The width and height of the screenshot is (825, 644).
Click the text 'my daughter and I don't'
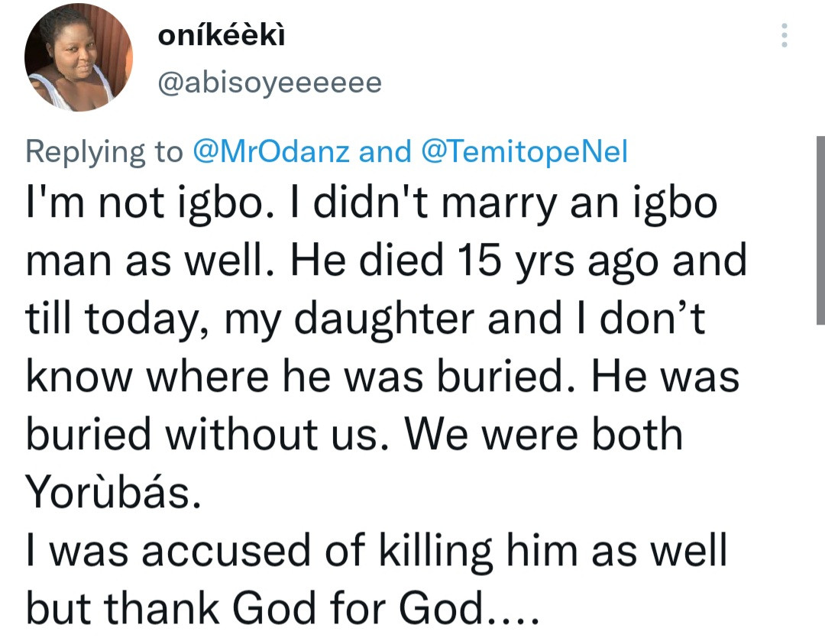464,319
